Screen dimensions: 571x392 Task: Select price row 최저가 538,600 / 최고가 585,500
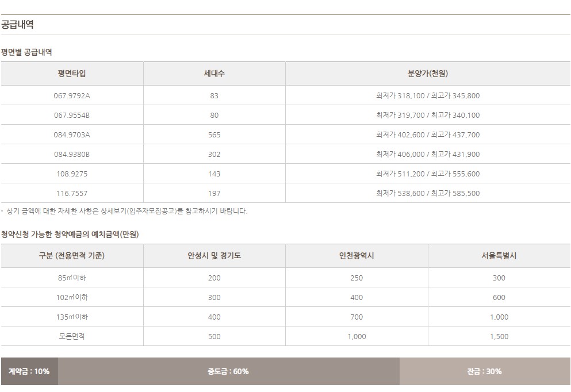[x=427, y=194]
